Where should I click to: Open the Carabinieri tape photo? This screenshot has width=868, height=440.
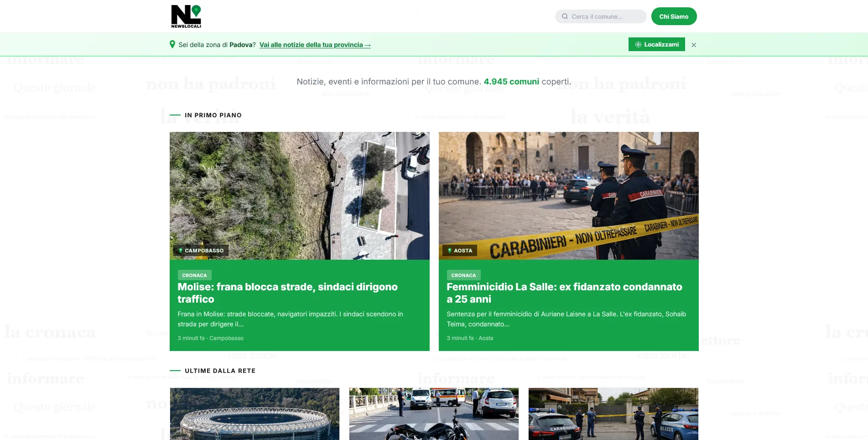[x=569, y=196]
